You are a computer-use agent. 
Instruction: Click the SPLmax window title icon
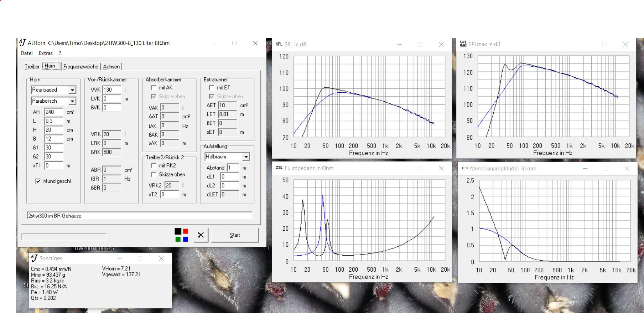tap(463, 44)
